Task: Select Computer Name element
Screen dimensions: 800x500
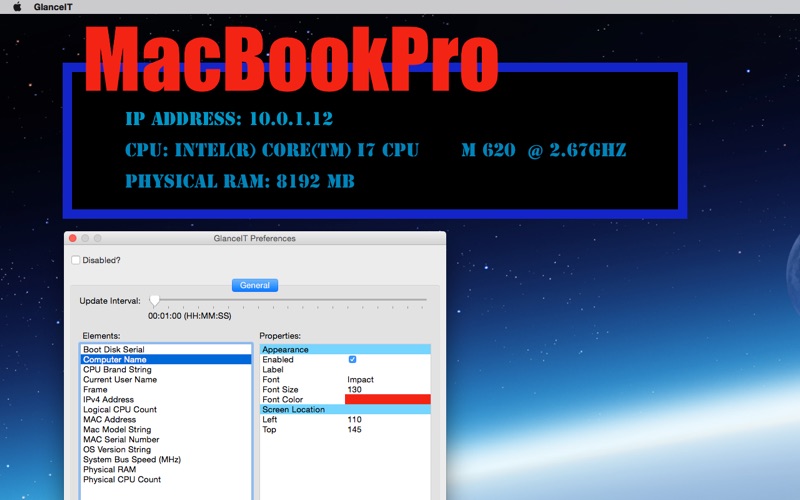Action: pyautogui.click(x=166, y=360)
